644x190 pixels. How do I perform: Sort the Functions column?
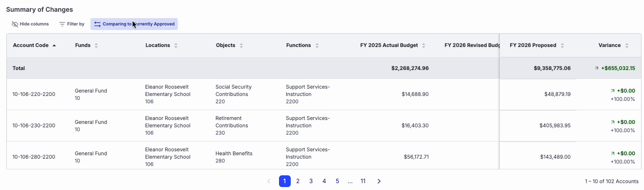pos(317,46)
